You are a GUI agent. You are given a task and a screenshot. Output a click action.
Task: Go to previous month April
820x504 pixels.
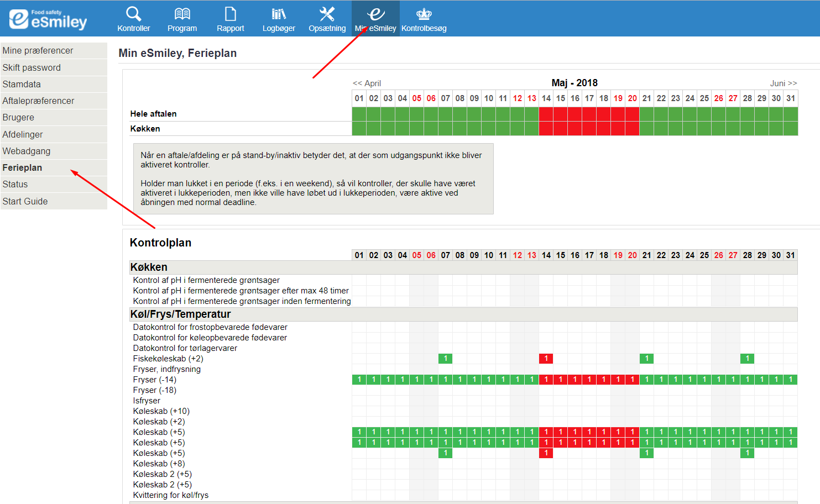pyautogui.click(x=367, y=83)
